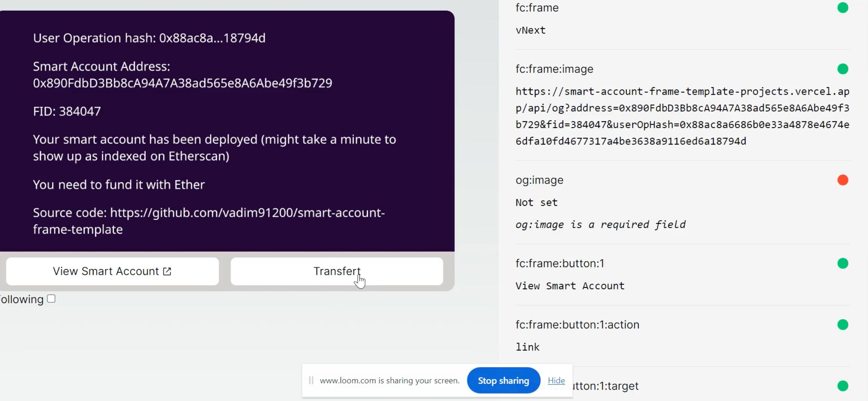Click the 'fc:frame:button:1:action' label

pyautogui.click(x=577, y=324)
